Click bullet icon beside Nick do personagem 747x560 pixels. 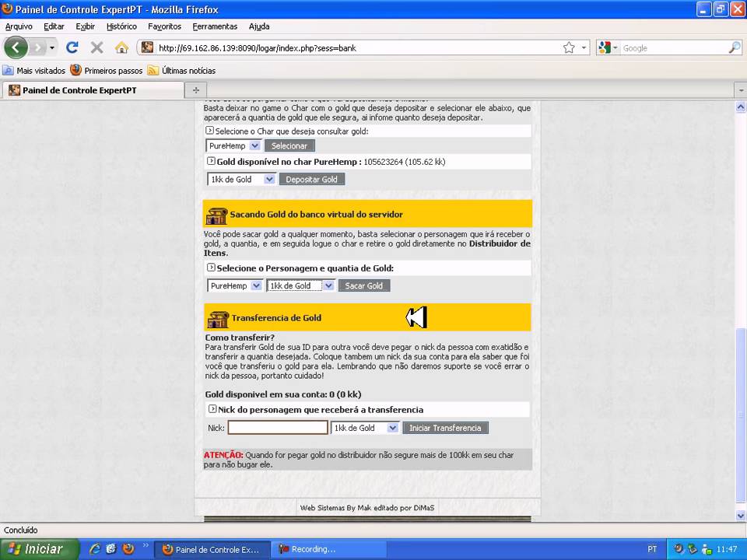point(212,408)
